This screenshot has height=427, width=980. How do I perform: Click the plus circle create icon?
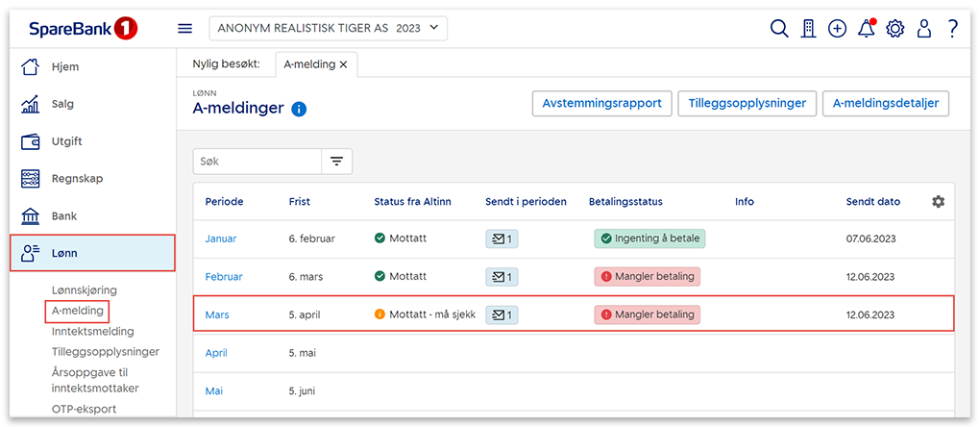[x=837, y=29]
